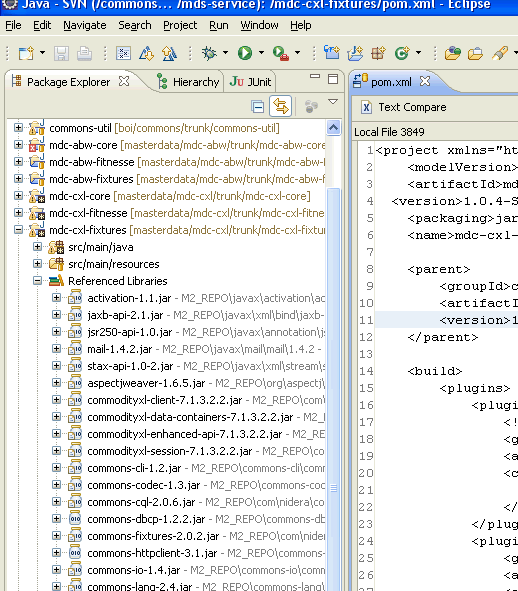Expand the mdc-abw-core project node
This screenshot has height=591, width=518.
(18, 144)
